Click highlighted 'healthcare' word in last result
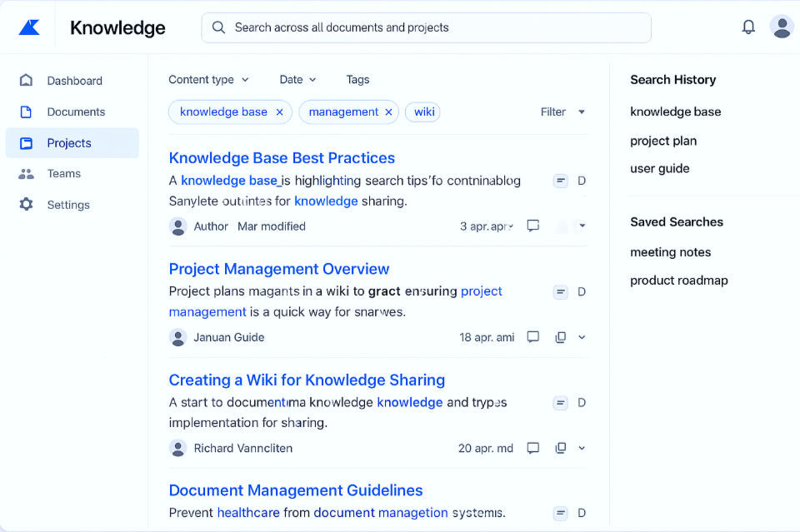 248,513
